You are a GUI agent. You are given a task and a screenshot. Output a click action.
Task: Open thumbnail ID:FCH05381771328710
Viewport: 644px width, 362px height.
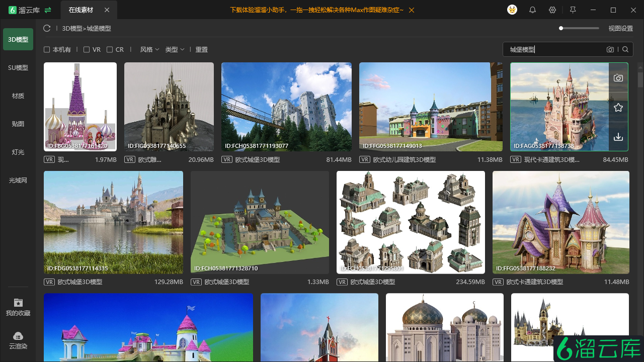(x=260, y=222)
